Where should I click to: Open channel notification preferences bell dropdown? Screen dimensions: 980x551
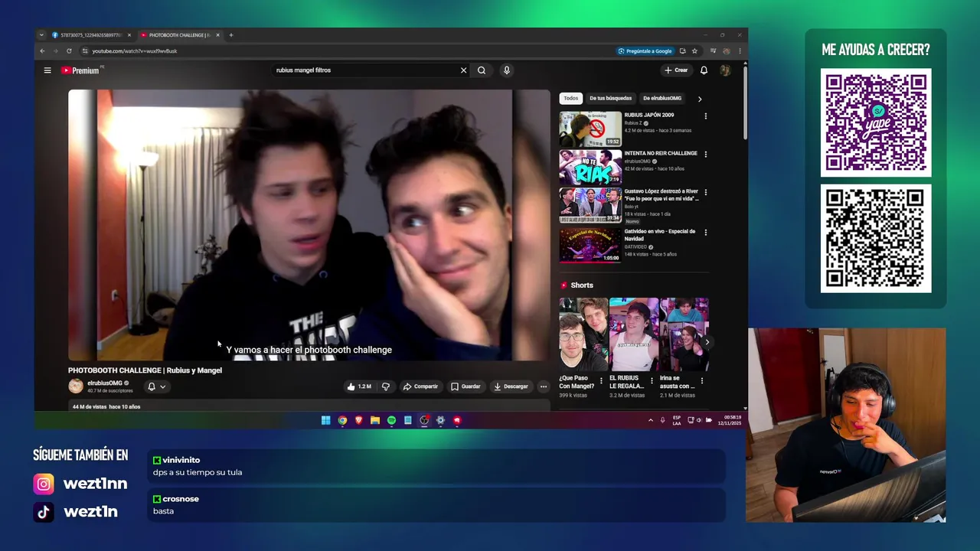pos(156,386)
